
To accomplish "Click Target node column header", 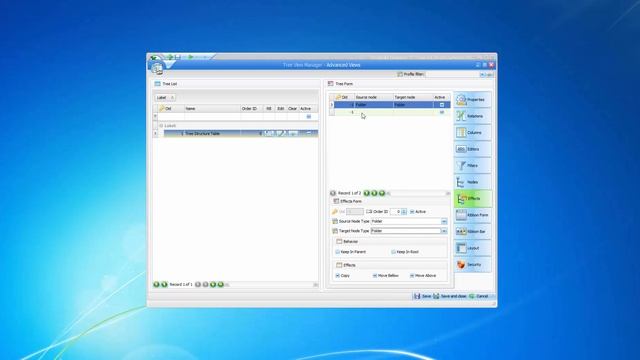I will (413, 97).
